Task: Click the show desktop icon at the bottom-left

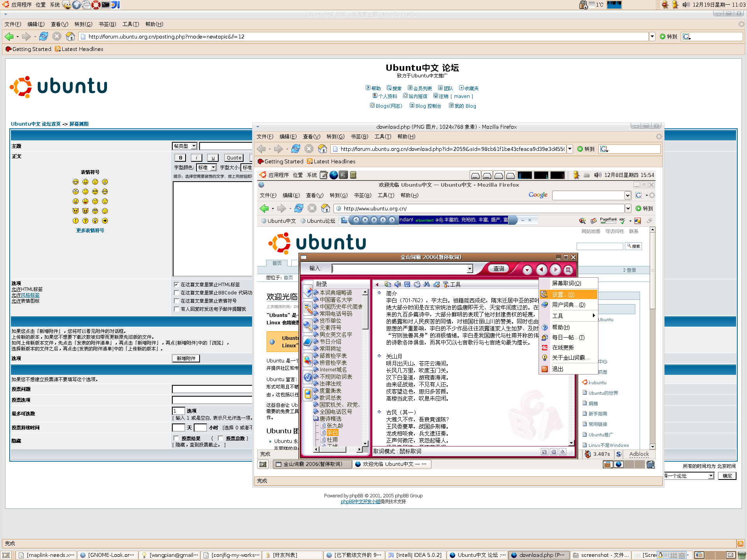Action: point(6,555)
